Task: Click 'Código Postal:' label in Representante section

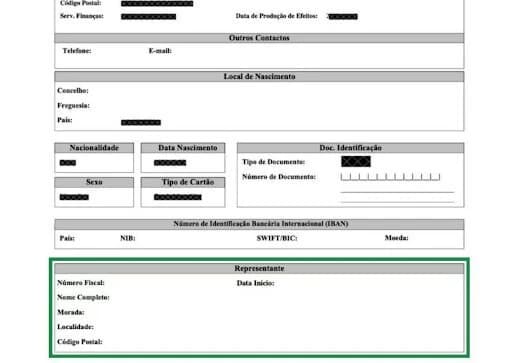Action: point(80,342)
